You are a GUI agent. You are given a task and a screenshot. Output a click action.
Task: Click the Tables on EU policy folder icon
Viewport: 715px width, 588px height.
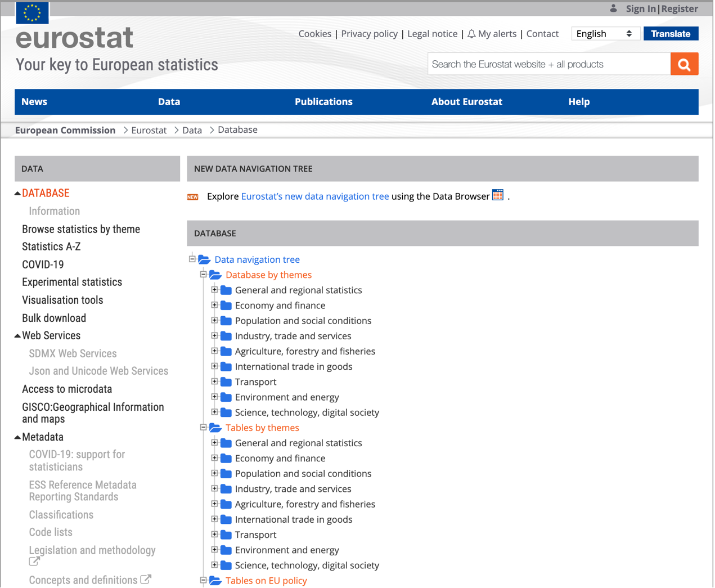[215, 581]
